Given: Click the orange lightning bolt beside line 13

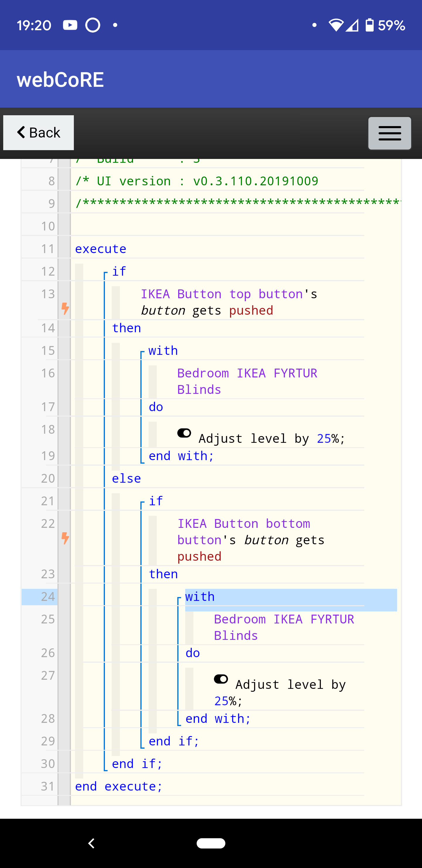Looking at the screenshot, I should (x=65, y=308).
